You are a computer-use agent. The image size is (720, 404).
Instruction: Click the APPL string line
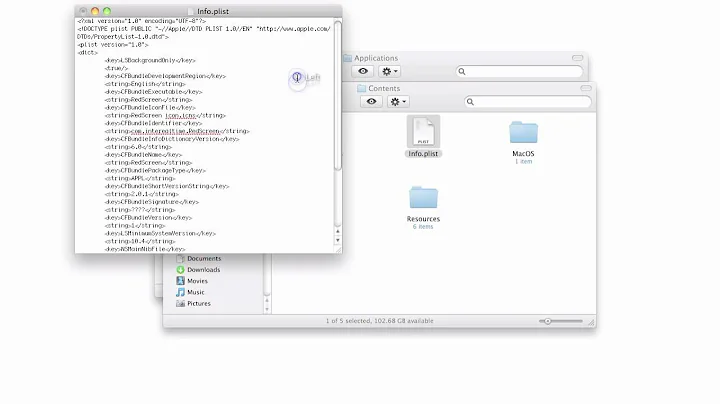pos(140,179)
